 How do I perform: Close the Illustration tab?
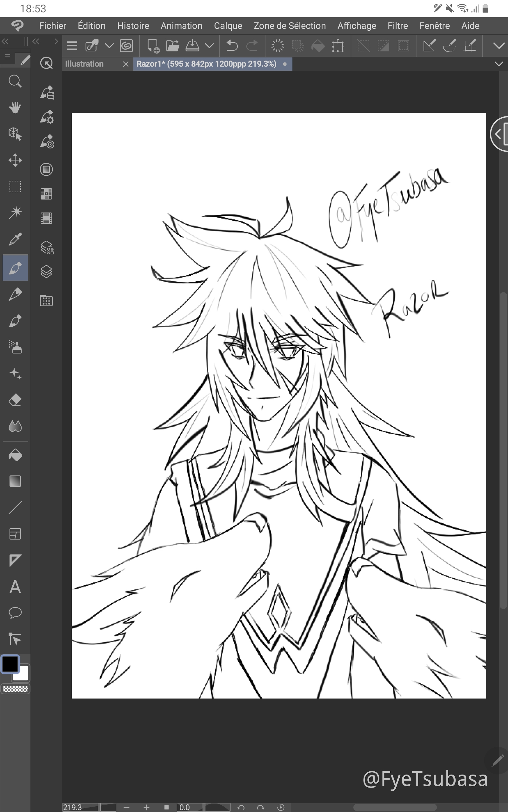pos(126,64)
